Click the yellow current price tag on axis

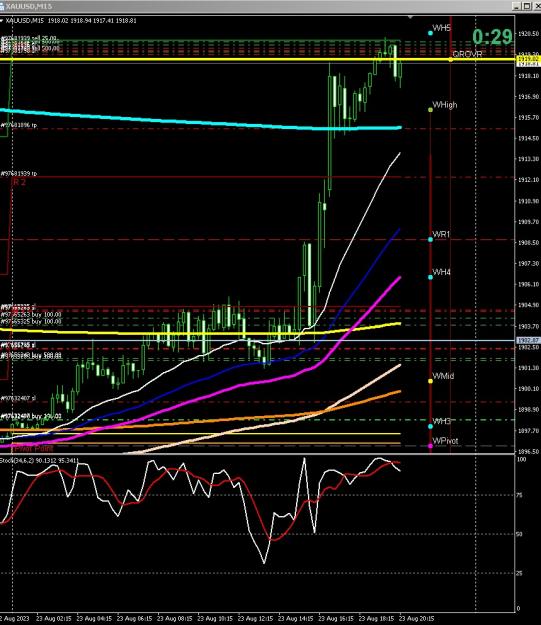[528, 59]
